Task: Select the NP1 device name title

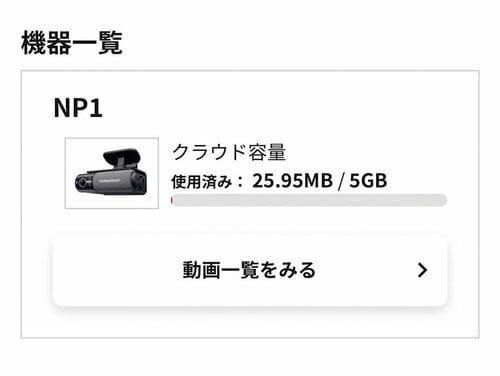Action: tap(78, 108)
